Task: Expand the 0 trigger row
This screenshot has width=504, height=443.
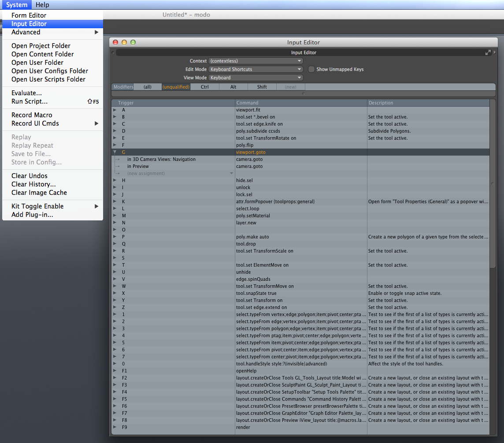Action: click(x=115, y=364)
